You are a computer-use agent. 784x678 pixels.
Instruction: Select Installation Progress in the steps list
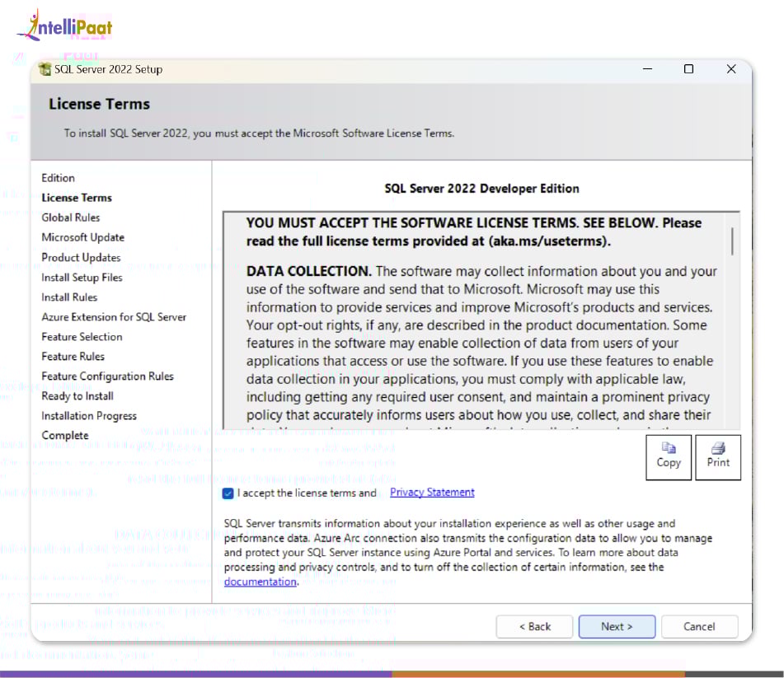click(x=89, y=416)
